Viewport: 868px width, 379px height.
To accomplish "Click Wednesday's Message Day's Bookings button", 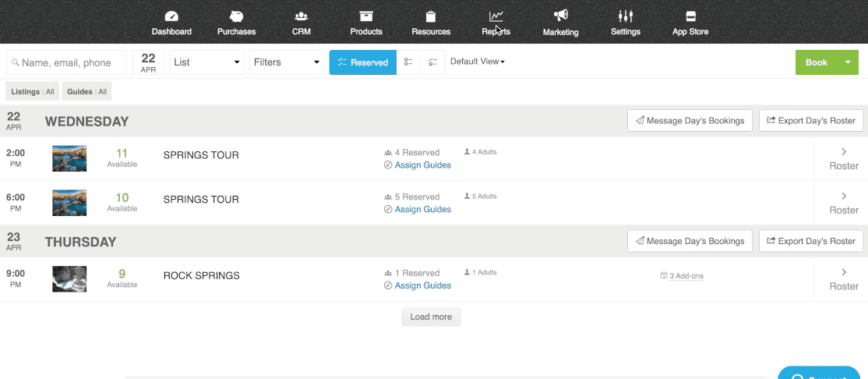I will [x=690, y=120].
